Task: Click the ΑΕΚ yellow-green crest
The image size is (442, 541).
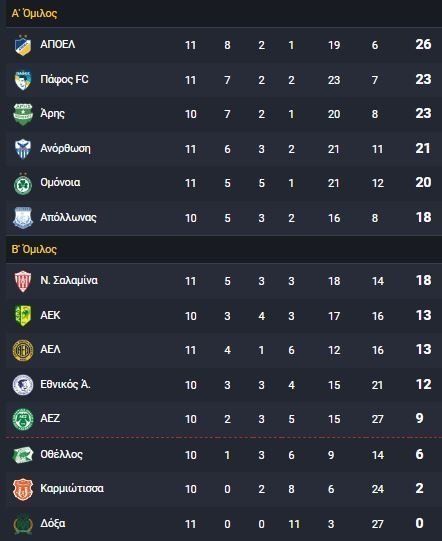Action: (x=23, y=315)
